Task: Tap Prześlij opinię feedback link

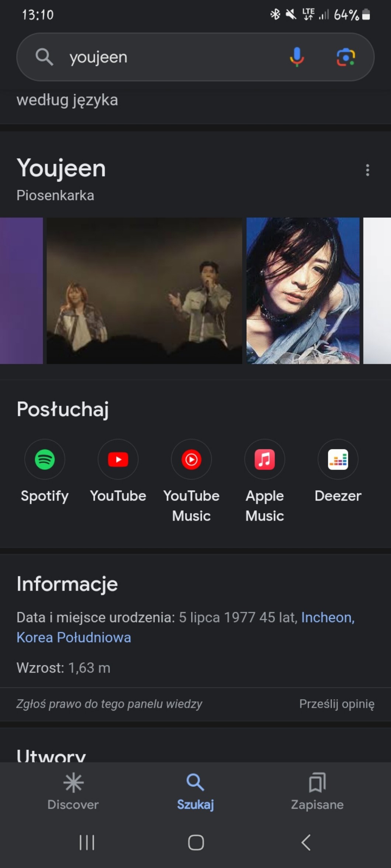Action: tap(336, 704)
